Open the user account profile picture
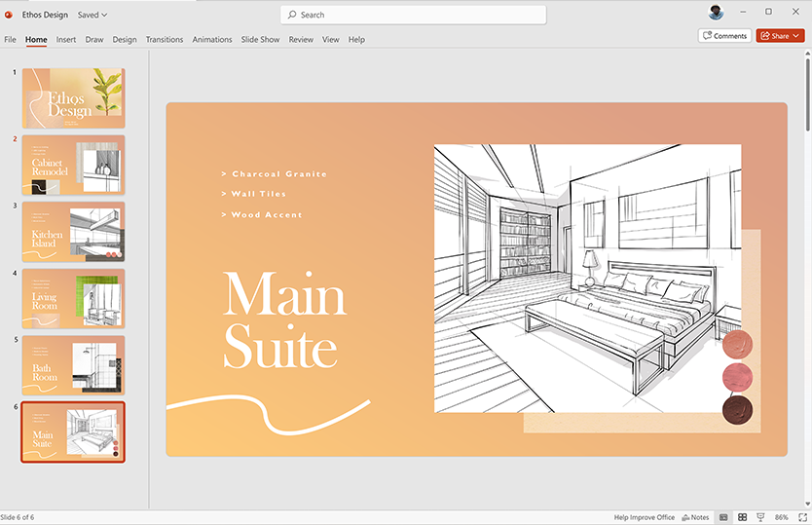This screenshot has width=812, height=525. 717,13
